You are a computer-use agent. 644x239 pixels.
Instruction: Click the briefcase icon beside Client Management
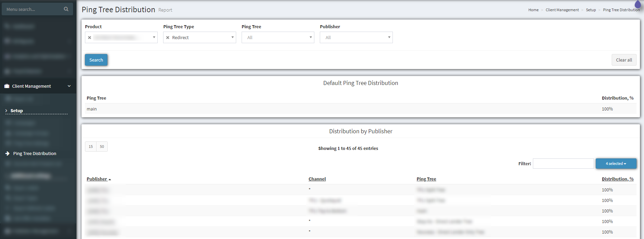(7, 86)
